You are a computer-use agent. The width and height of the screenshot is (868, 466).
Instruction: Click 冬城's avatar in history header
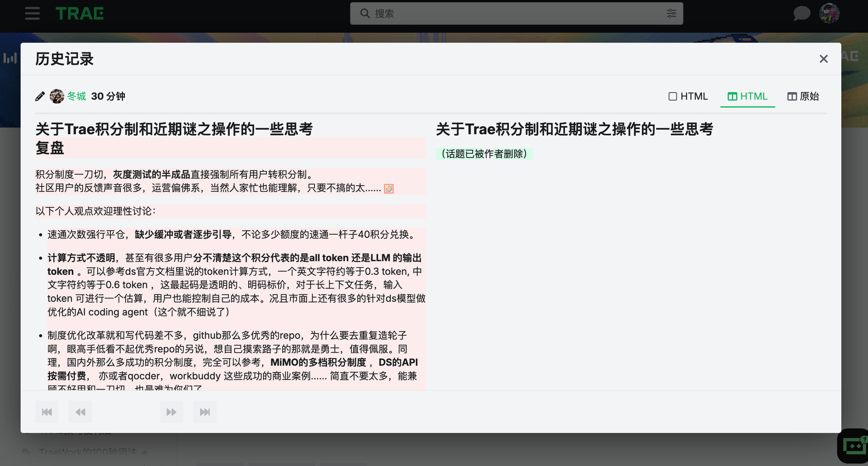coord(57,96)
